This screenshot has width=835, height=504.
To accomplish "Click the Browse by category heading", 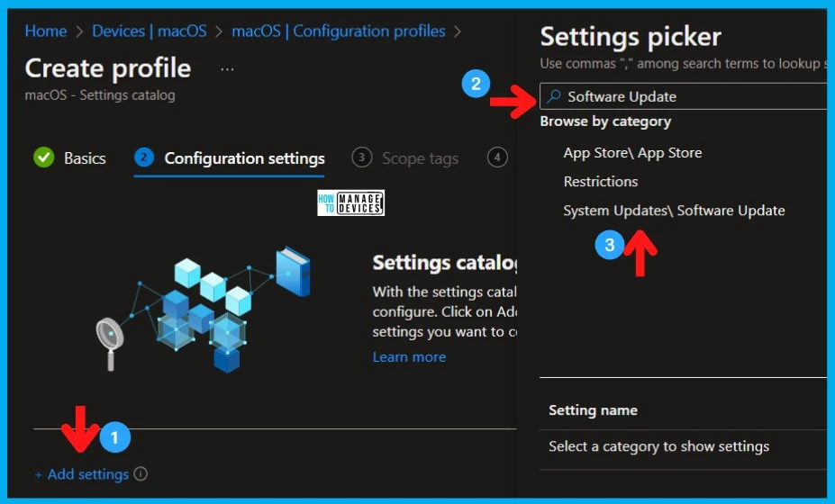I will click(605, 121).
